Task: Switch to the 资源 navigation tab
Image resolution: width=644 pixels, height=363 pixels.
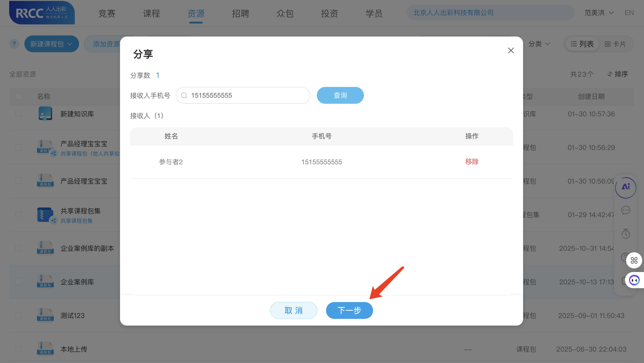Action: (196, 14)
